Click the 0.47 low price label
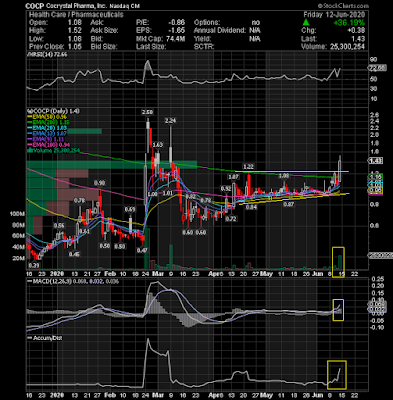This screenshot has width=393, height=400. 142,250
